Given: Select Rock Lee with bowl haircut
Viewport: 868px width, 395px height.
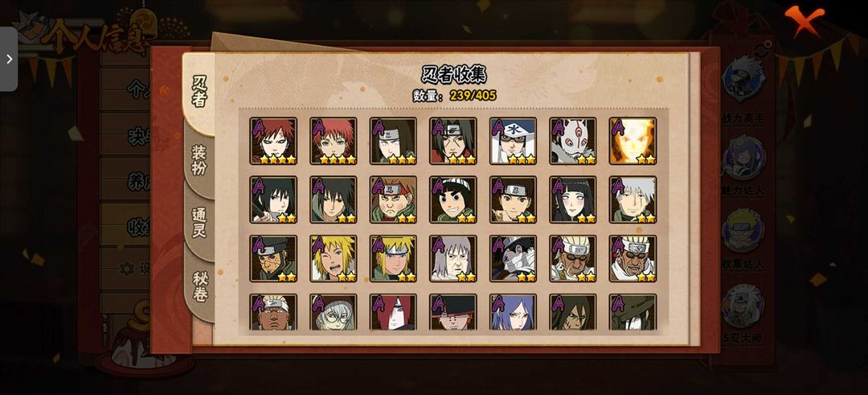Looking at the screenshot, I should (452, 200).
